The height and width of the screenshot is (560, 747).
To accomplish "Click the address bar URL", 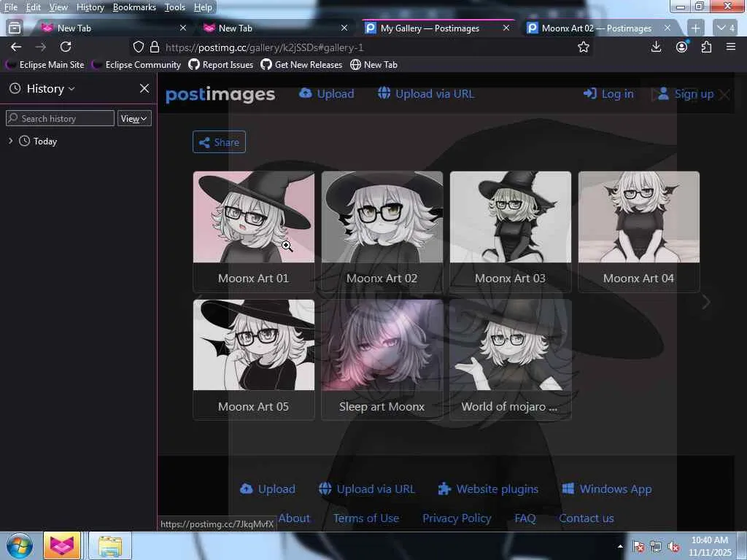I will point(264,47).
